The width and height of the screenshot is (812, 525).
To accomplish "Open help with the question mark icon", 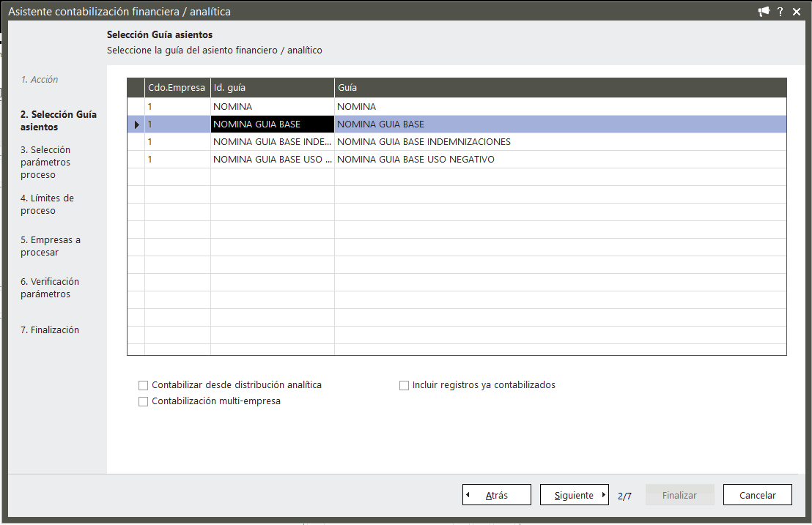I will pos(780,12).
